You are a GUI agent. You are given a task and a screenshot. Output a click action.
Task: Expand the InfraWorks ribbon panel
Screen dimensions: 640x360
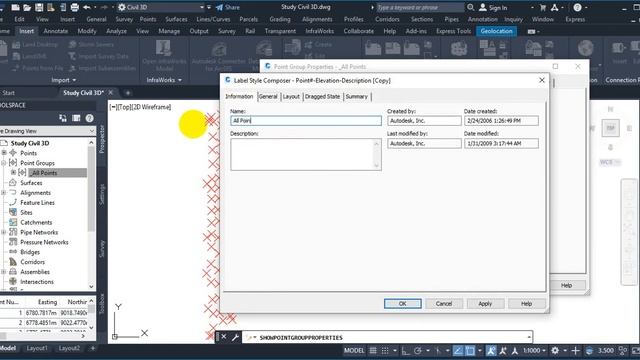click(164, 80)
